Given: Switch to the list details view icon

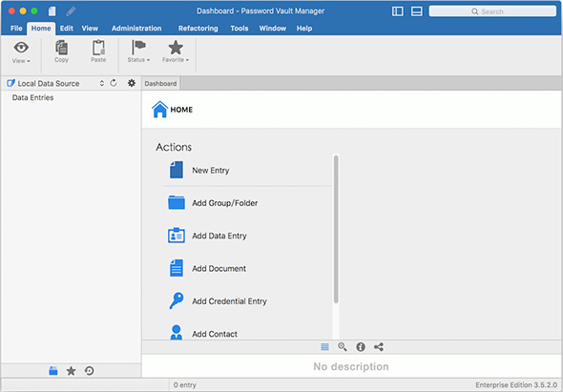Looking at the screenshot, I should [324, 347].
